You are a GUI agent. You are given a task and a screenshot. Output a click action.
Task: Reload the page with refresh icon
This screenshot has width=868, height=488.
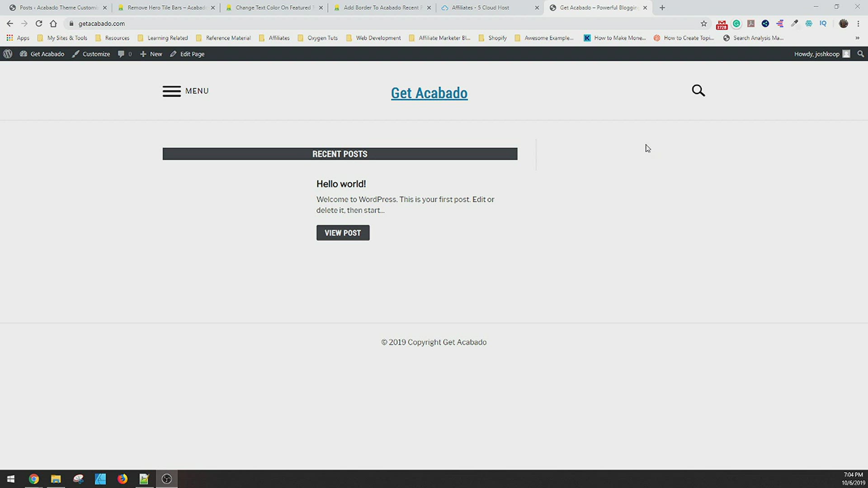click(x=39, y=23)
